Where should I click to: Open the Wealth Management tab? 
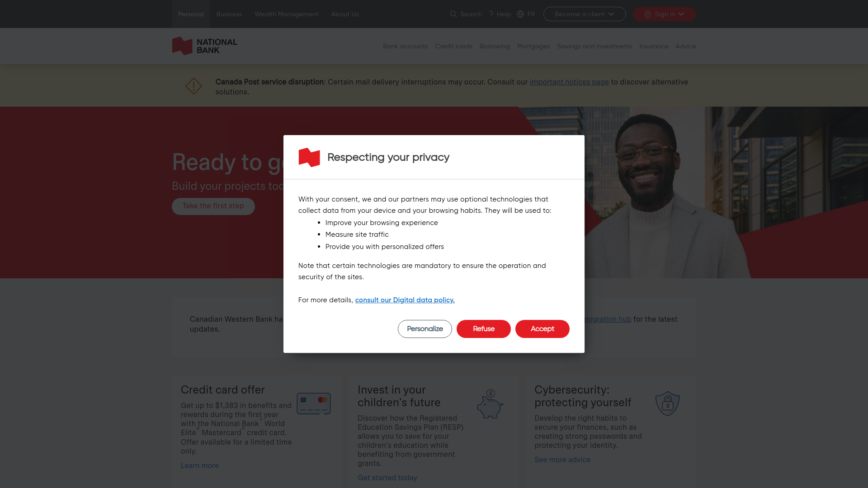[x=287, y=14]
